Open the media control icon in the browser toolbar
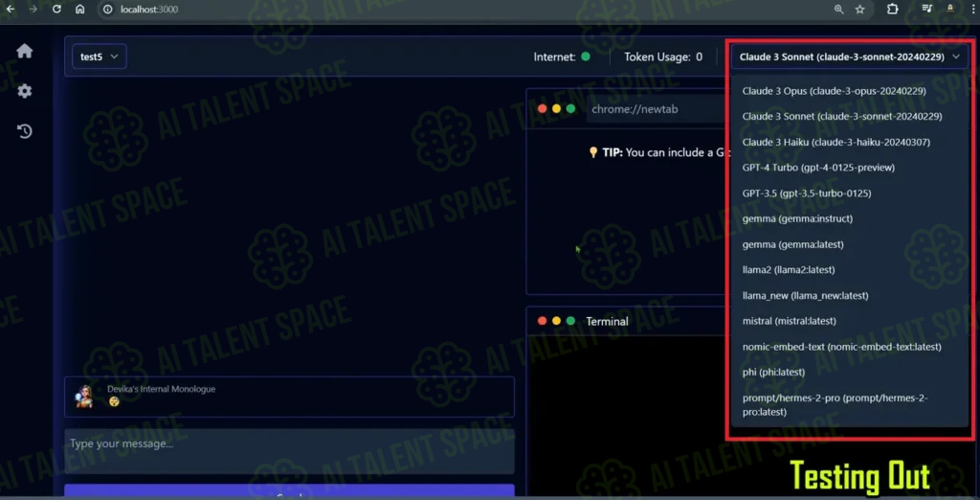 (x=927, y=9)
